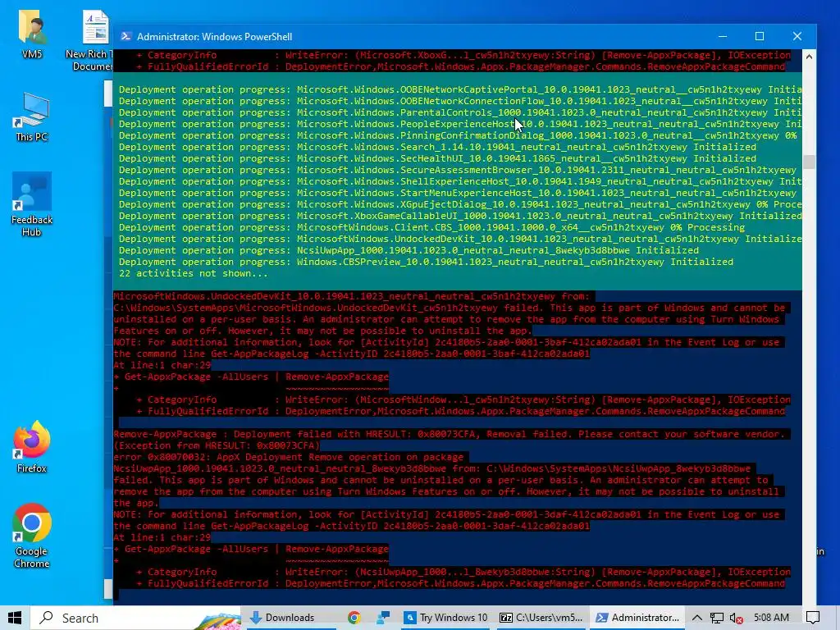Launch Firefox from the desktop shortcut
This screenshot has width=840, height=630.
(x=32, y=446)
